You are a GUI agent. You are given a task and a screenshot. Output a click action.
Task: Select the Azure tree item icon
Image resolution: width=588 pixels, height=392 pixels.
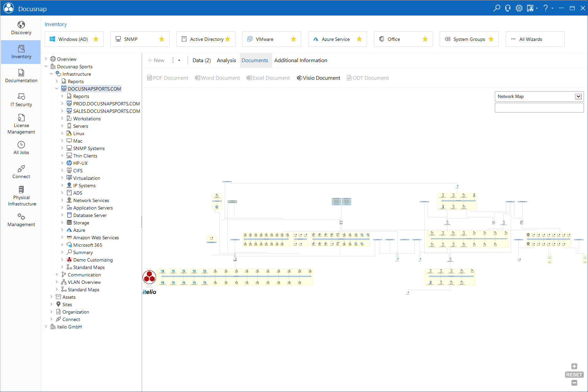click(x=69, y=230)
